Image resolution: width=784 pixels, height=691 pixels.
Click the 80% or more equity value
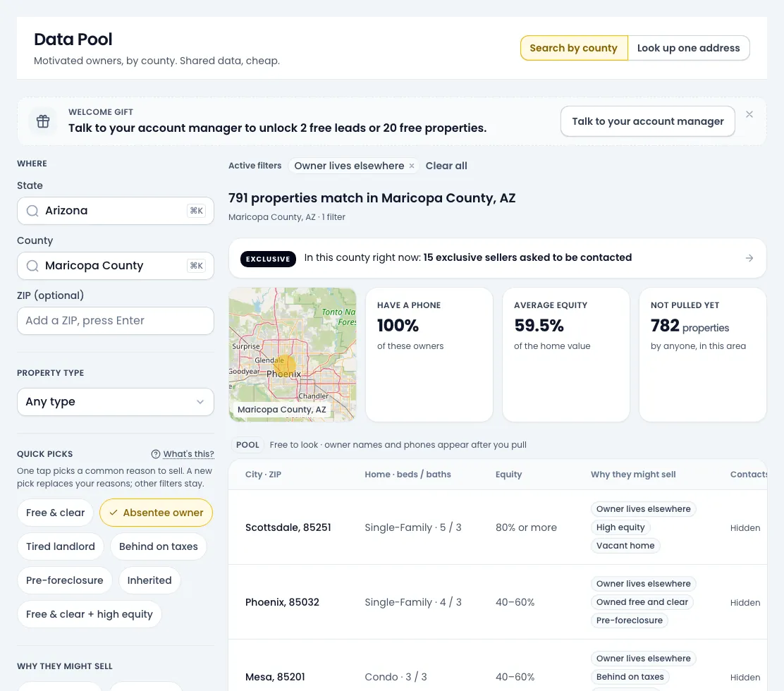[526, 527]
